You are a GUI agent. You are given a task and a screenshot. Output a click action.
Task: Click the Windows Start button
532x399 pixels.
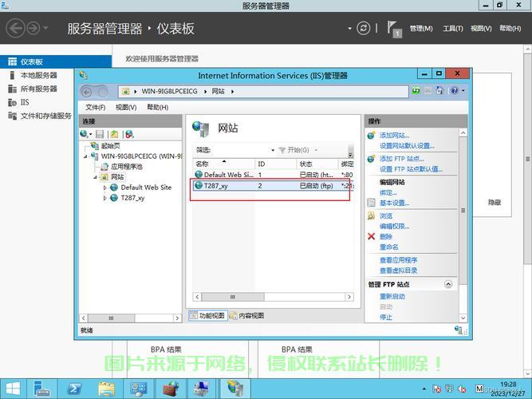click(13, 389)
